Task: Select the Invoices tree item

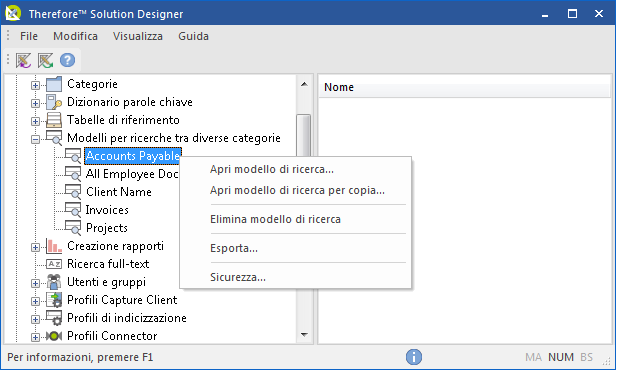Action: coord(107,210)
